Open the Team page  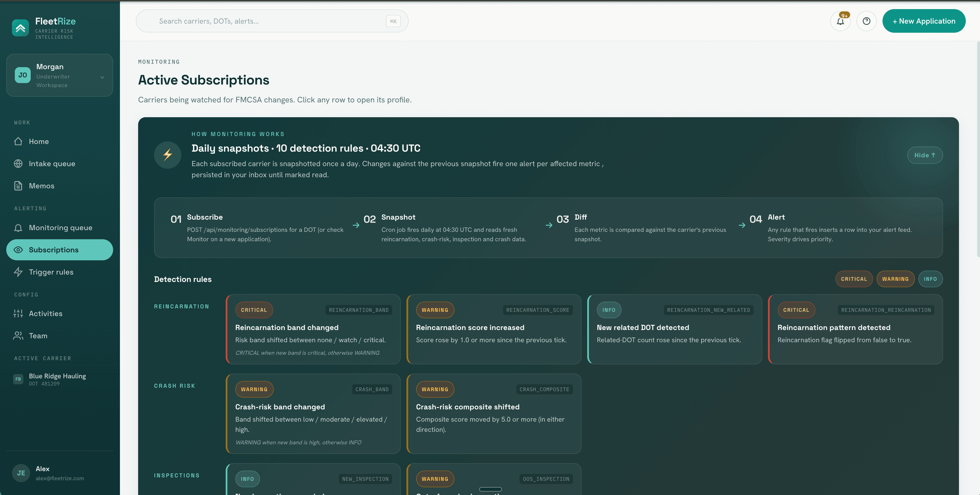(x=60, y=336)
